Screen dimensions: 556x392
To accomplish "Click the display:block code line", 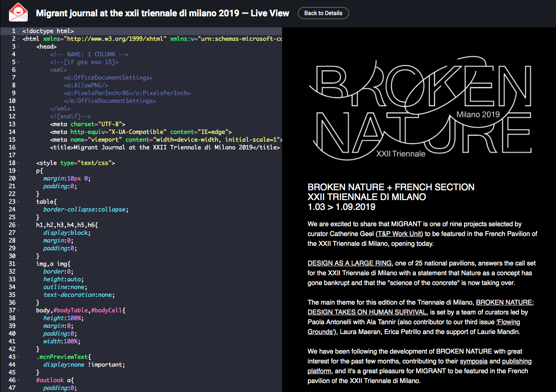I will pyautogui.click(x=67, y=233).
